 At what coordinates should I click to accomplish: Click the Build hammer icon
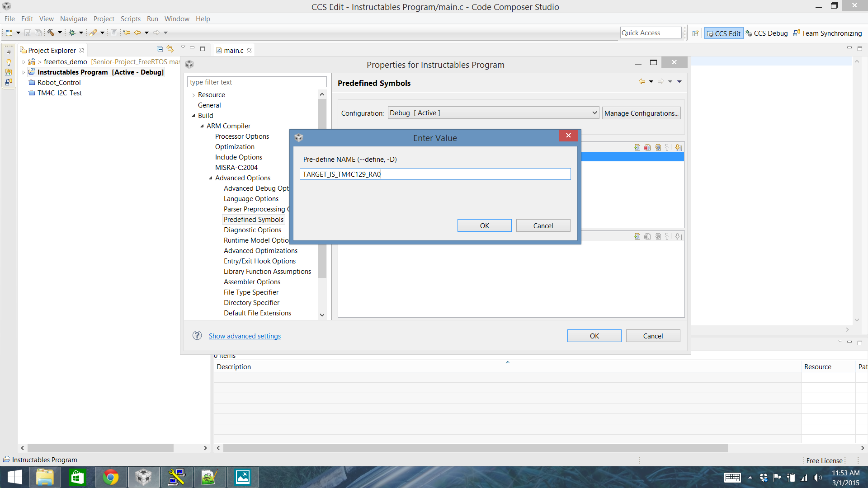[51, 33]
